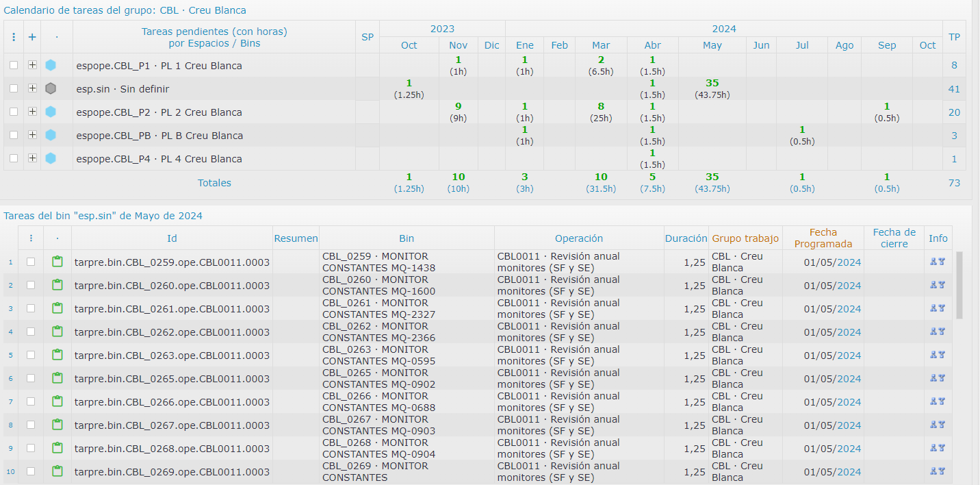
Task: Click the blue hexagon icon for espope.CBL_P1
Action: [x=51, y=66]
